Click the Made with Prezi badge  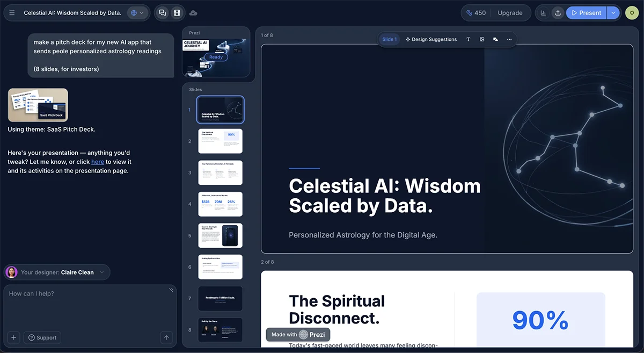pos(298,334)
